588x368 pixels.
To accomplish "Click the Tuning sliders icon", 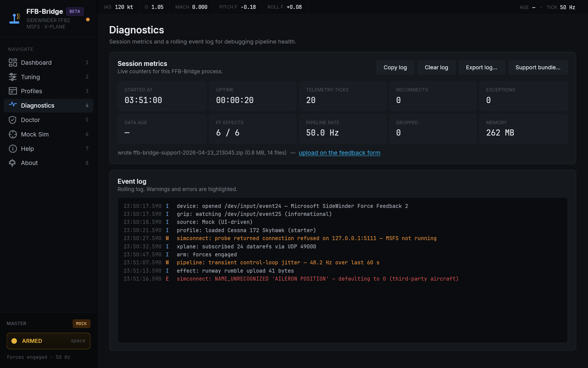I will 13,77.
